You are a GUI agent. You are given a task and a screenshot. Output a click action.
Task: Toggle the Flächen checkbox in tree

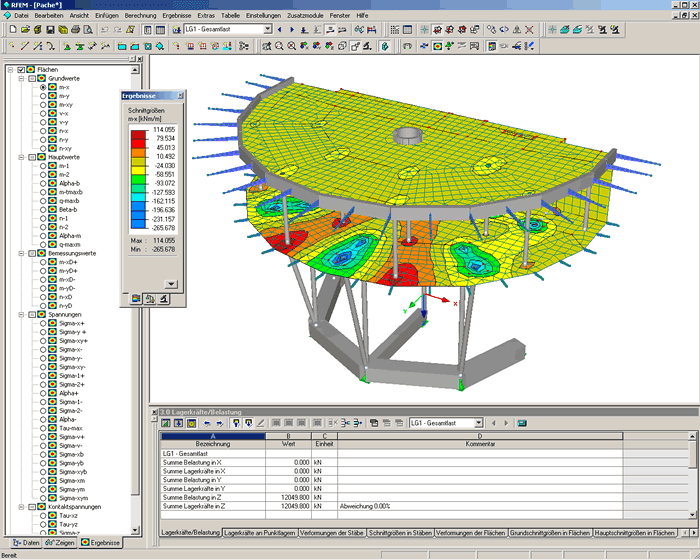pos(21,70)
